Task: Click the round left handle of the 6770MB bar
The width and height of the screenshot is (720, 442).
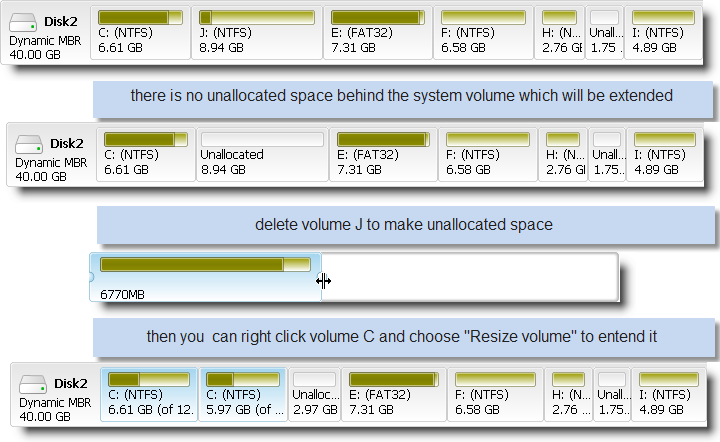Action: point(91,277)
